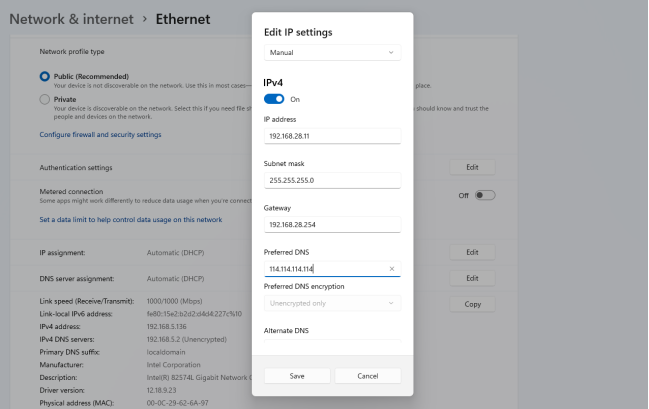The image size is (649, 409).
Task: Expand the Preferred DNS encryption dropdown
Action: (332, 303)
